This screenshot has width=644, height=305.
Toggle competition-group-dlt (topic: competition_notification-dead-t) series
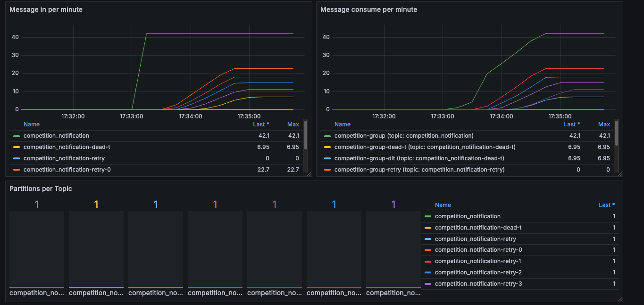419,158
